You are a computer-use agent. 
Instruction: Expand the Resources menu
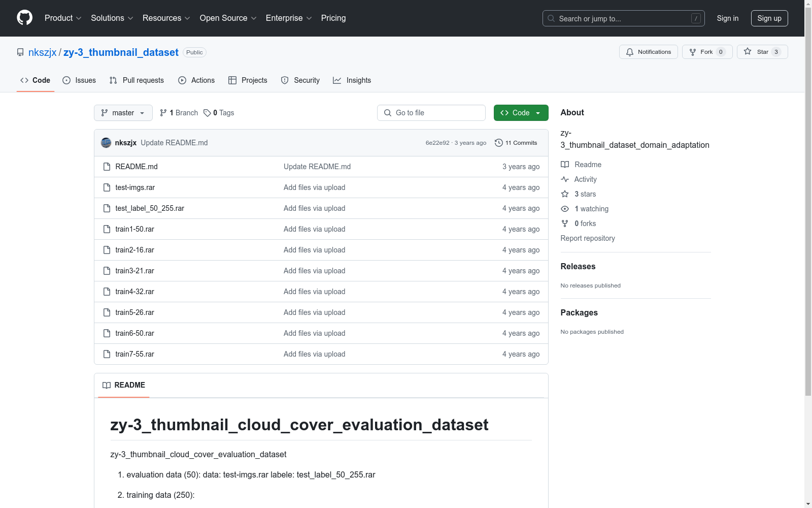point(166,18)
